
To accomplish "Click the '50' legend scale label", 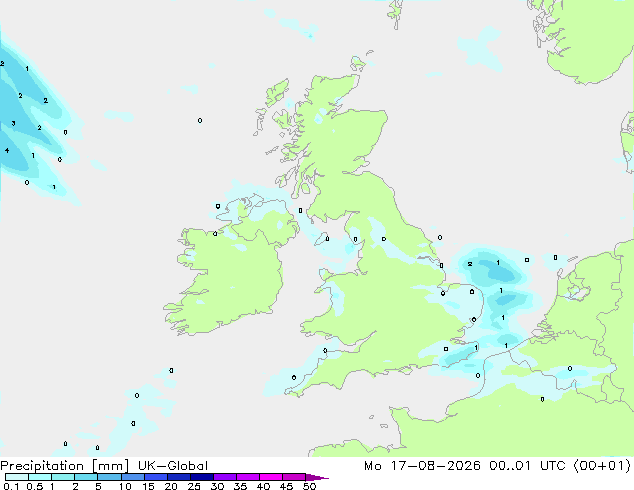I will pos(309,486).
